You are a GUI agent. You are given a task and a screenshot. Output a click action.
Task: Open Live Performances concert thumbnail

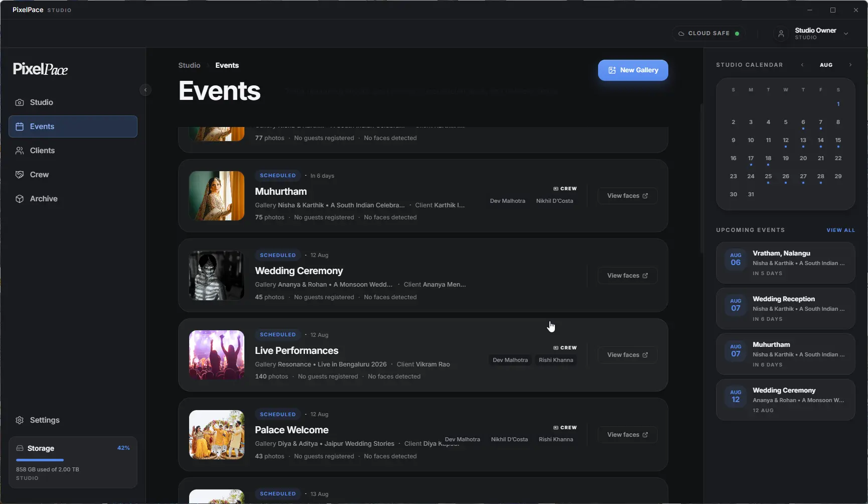[x=217, y=355]
